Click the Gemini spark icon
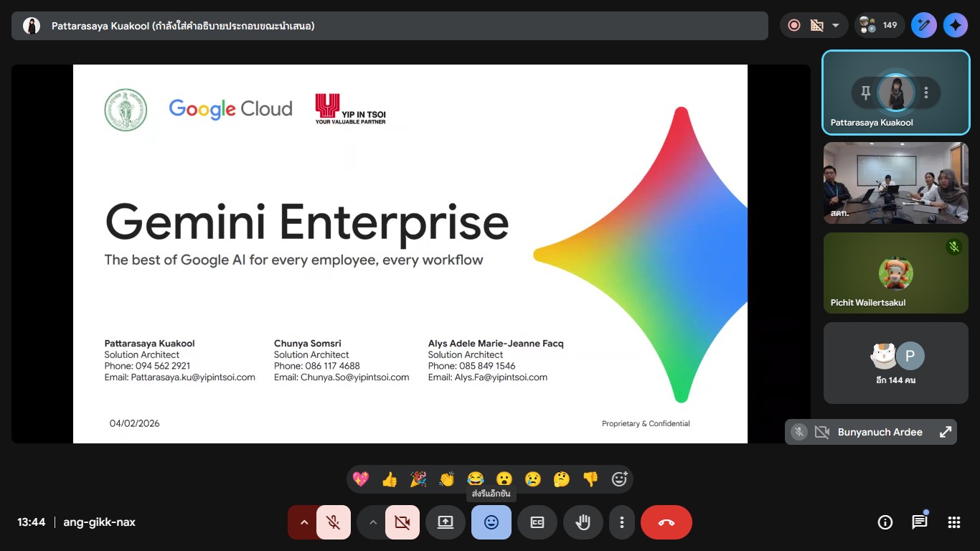Image resolution: width=980 pixels, height=551 pixels. pos(955,26)
